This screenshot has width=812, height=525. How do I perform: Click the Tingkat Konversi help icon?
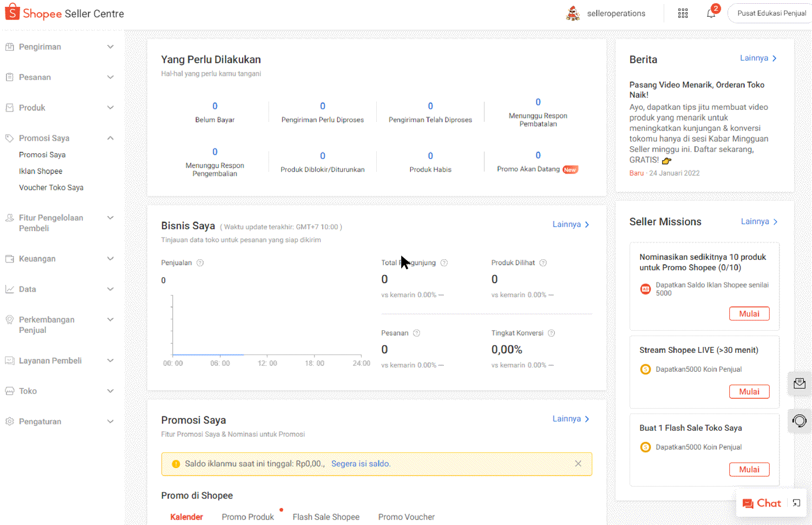tap(551, 333)
